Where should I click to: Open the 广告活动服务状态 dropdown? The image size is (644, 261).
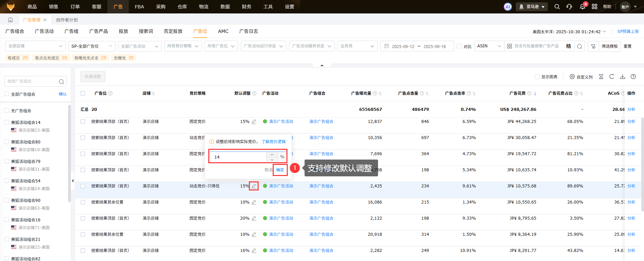point(312,46)
